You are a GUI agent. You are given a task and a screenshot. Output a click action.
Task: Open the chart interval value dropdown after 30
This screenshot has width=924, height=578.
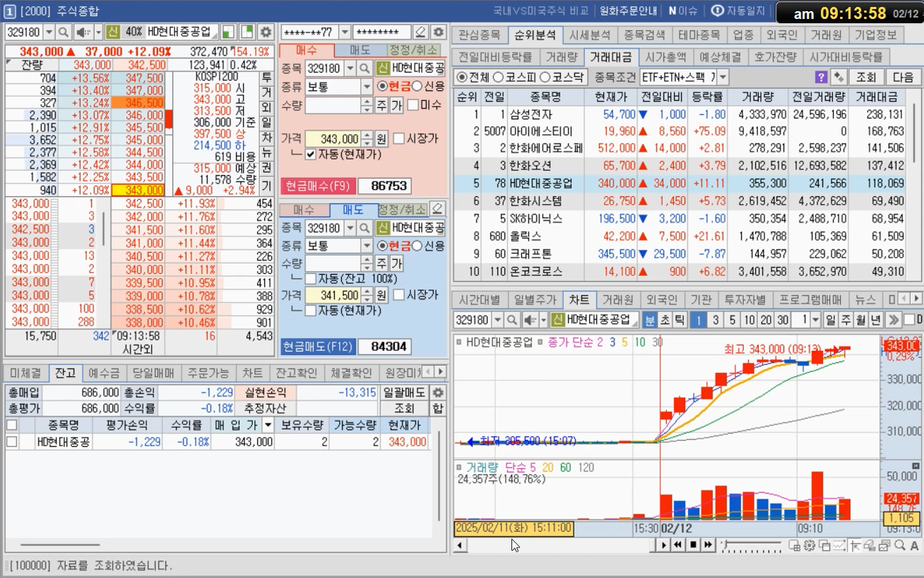tap(815, 320)
